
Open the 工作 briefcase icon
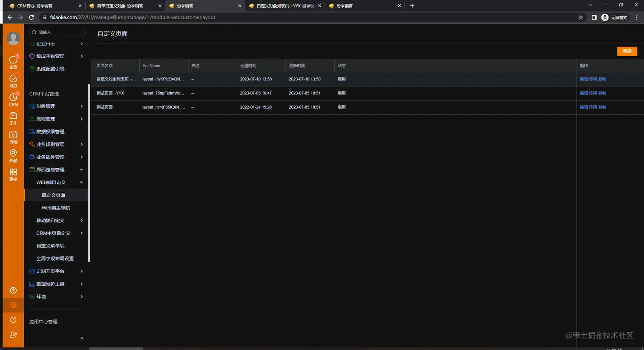(13, 118)
